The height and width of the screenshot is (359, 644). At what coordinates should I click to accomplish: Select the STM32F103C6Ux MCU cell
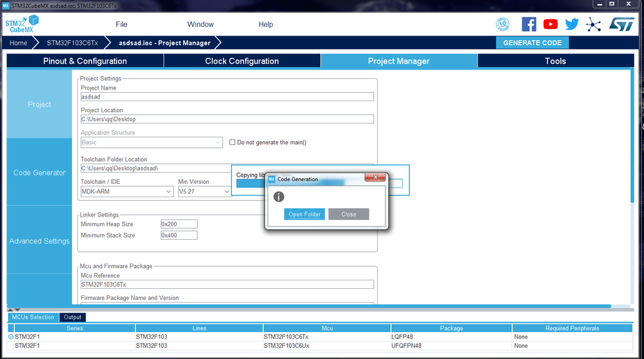pos(327,346)
